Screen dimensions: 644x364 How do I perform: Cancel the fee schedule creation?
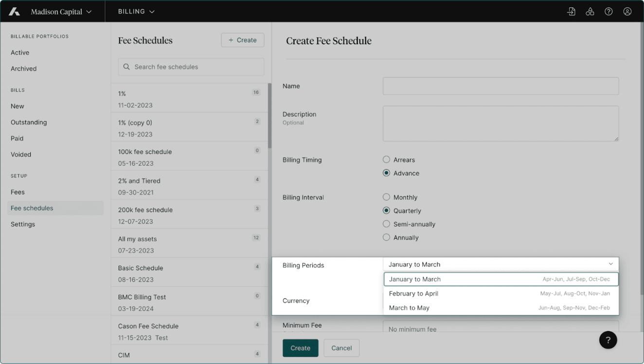coord(341,348)
